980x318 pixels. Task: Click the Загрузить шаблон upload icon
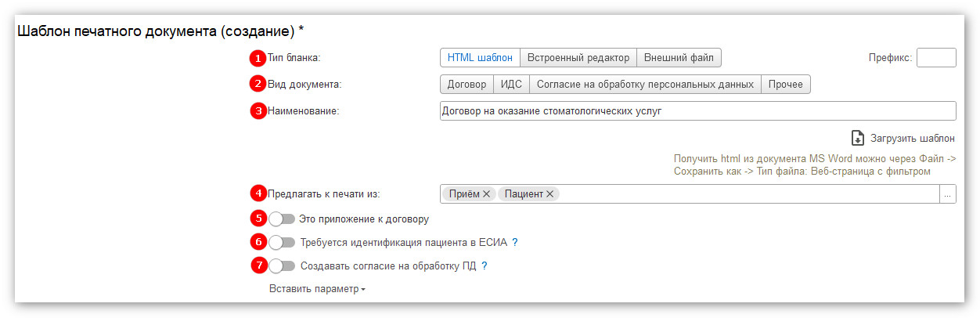click(x=858, y=138)
